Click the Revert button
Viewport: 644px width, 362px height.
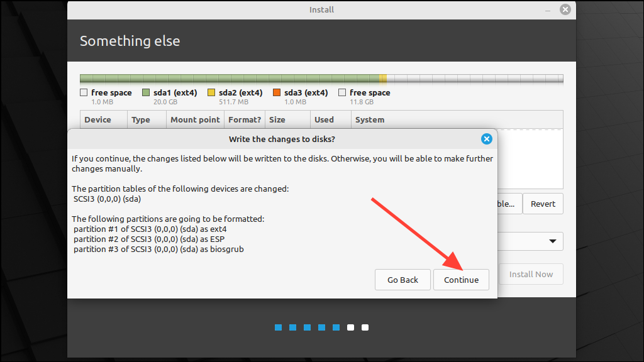(542, 203)
